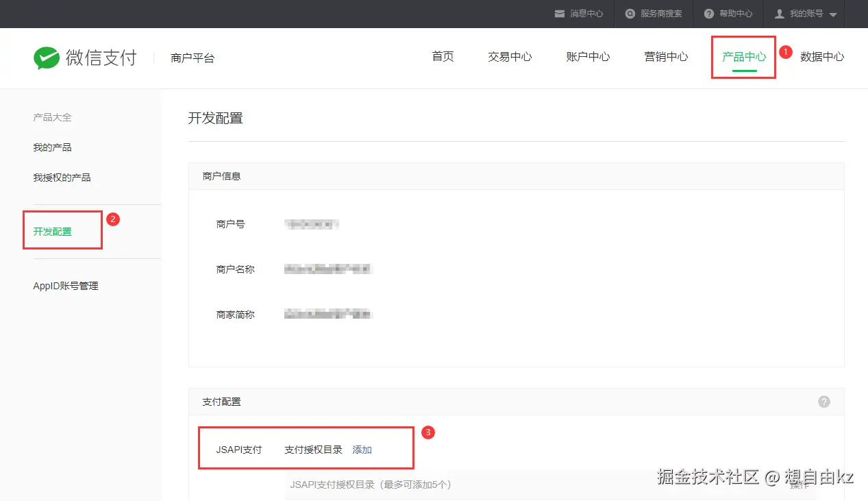Click the 微信支付 brand text
The height and width of the screenshot is (501, 868).
101,58
